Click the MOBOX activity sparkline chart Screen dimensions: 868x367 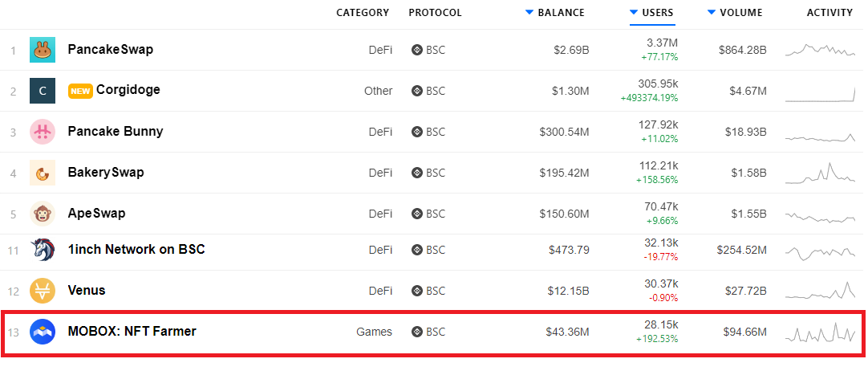(x=820, y=332)
